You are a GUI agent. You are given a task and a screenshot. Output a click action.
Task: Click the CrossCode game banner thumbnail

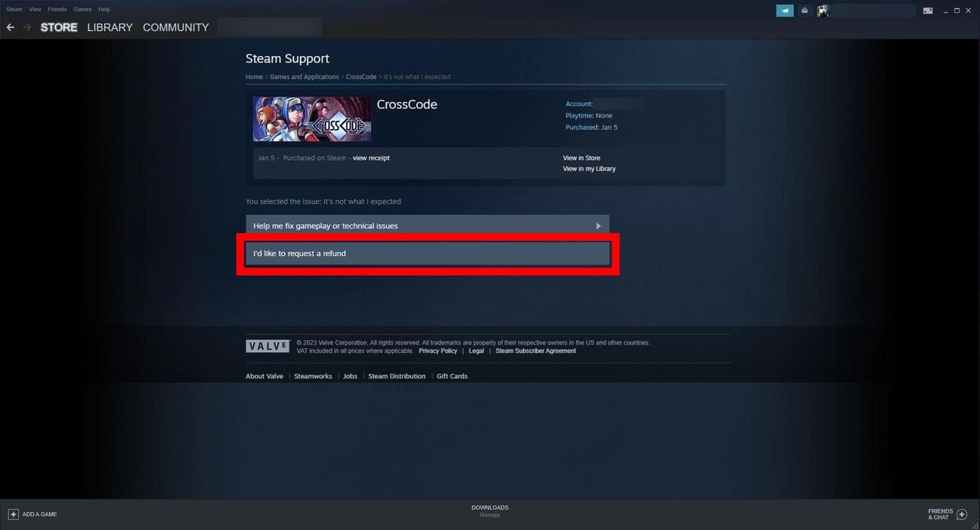point(312,118)
